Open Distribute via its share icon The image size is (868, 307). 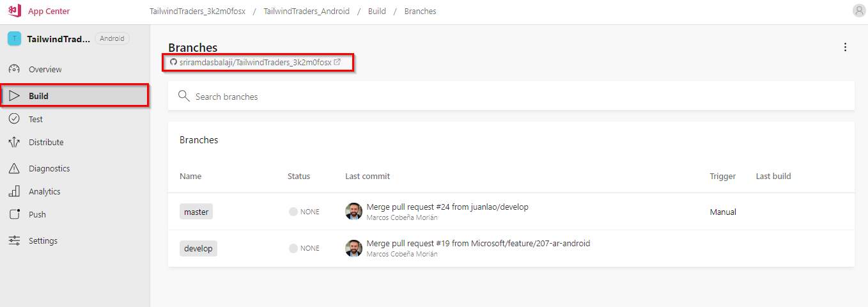(x=14, y=142)
